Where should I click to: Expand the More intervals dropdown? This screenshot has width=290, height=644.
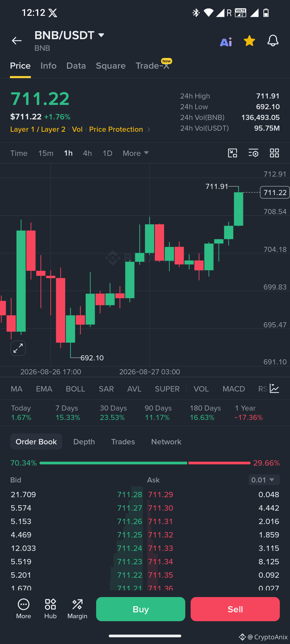(x=136, y=153)
